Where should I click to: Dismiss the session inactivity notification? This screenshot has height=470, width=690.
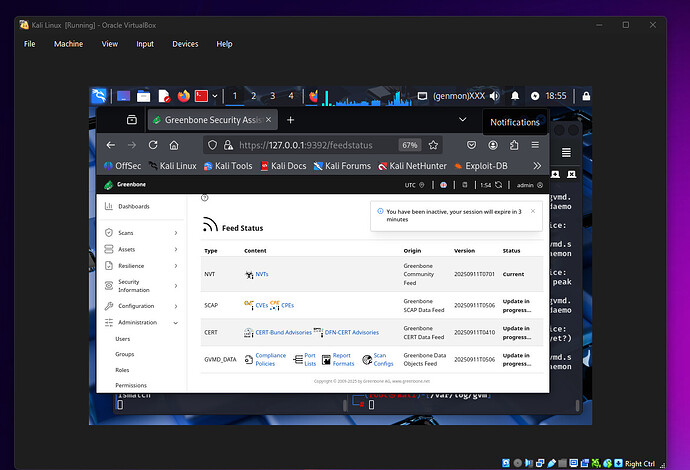[x=532, y=211]
